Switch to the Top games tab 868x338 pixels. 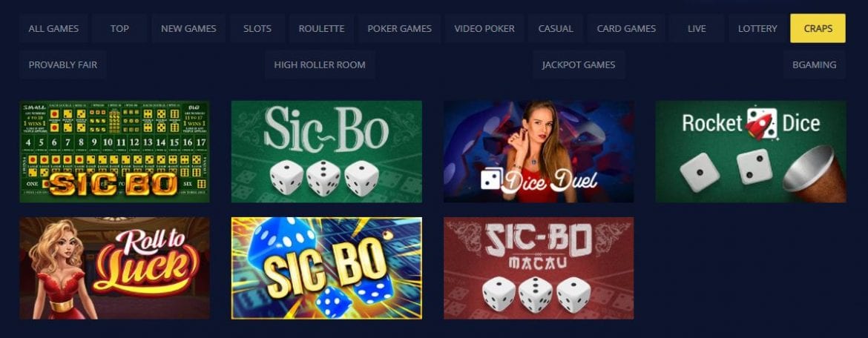(x=119, y=28)
